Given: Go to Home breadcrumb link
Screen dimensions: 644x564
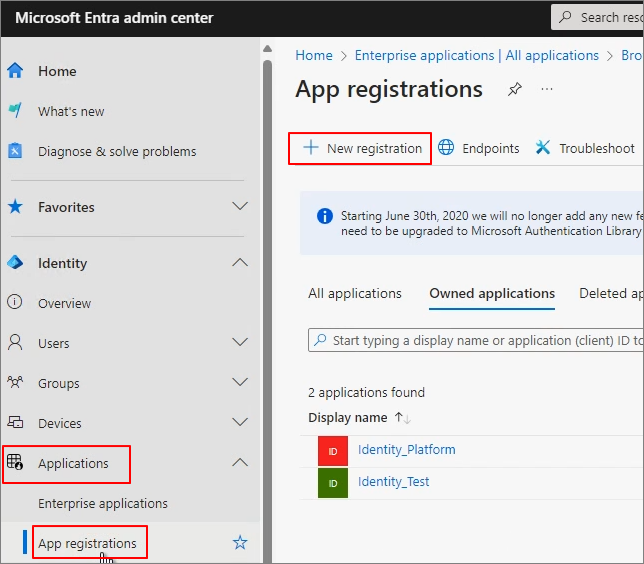Looking at the screenshot, I should point(314,55).
